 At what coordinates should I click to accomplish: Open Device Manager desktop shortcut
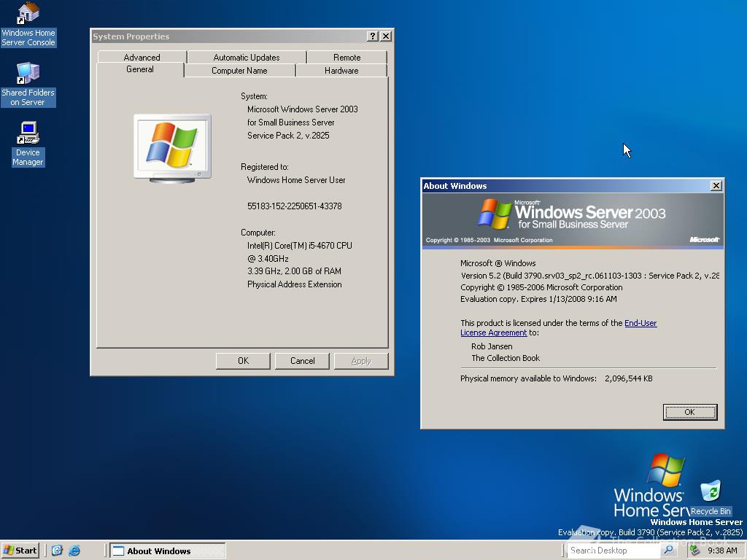click(28, 144)
